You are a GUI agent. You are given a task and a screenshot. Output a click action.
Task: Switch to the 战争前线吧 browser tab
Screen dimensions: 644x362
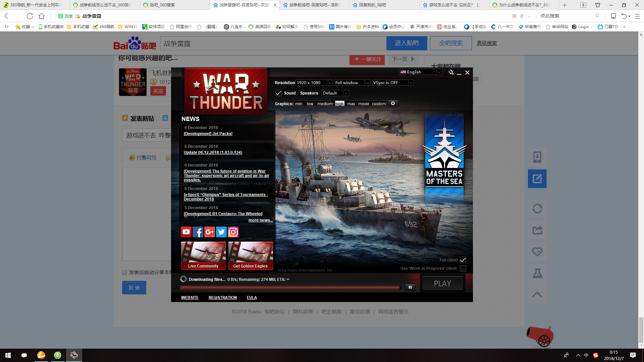coord(314,5)
